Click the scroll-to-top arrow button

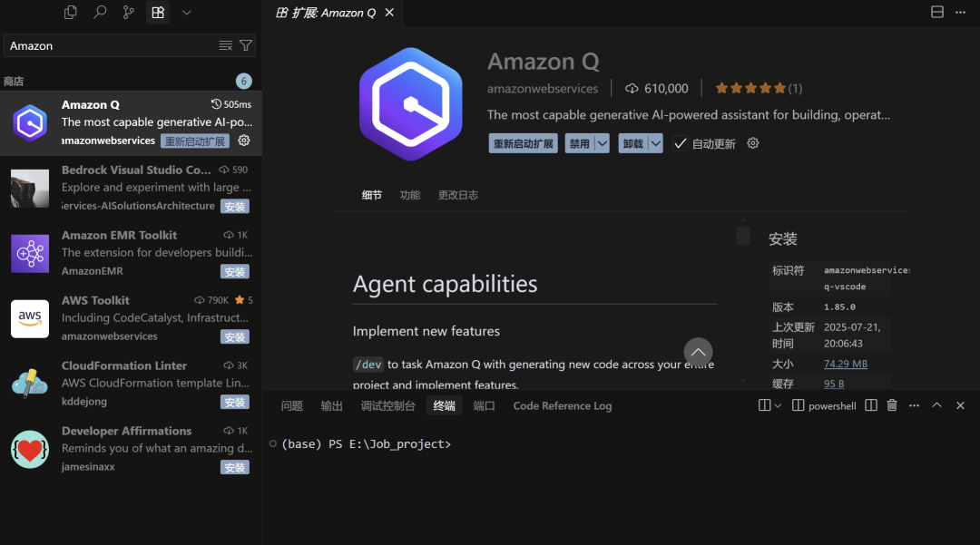(x=698, y=352)
